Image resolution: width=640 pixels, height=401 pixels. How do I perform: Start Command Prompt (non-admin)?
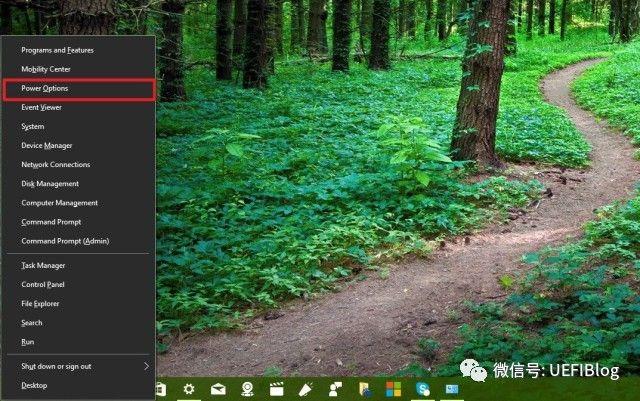pos(78,222)
